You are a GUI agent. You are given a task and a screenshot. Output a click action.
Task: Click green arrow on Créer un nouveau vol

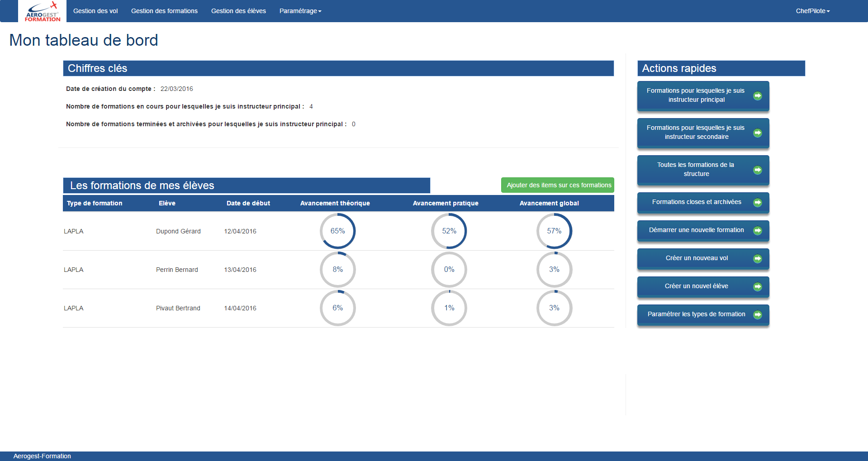point(758,259)
